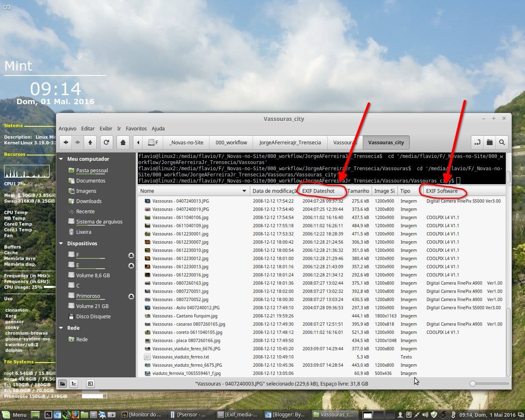Eject the Primoroso device
This screenshot has width=525, height=420.
tap(131, 296)
